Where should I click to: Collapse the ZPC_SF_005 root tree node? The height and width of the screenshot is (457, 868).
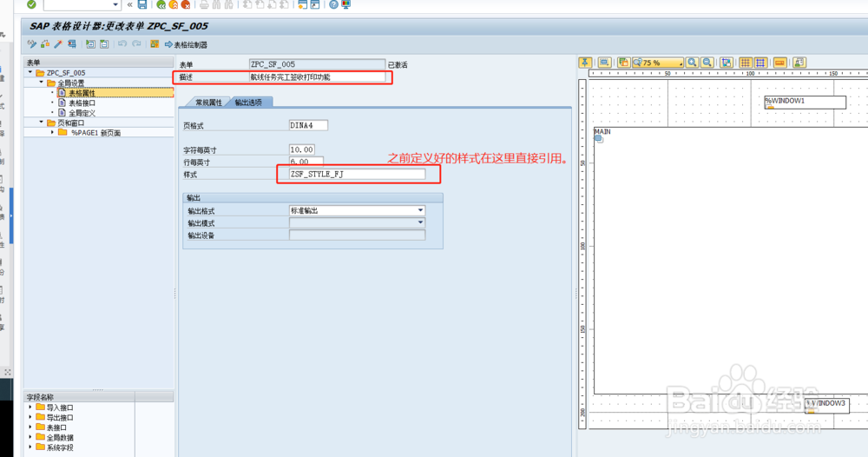pos(30,72)
